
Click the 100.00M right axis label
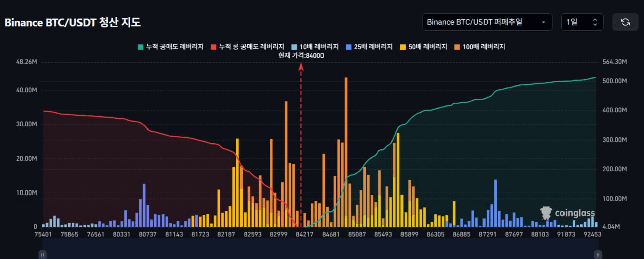click(615, 199)
